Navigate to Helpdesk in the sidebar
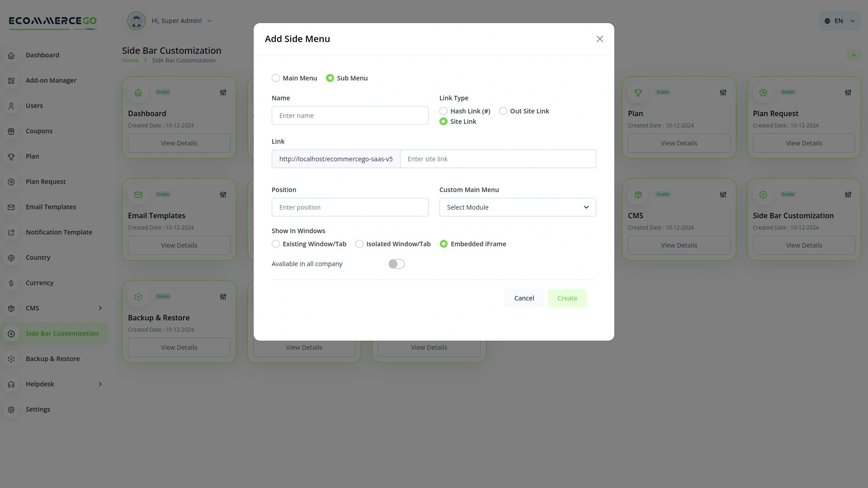The height and width of the screenshot is (488, 868). (40, 384)
